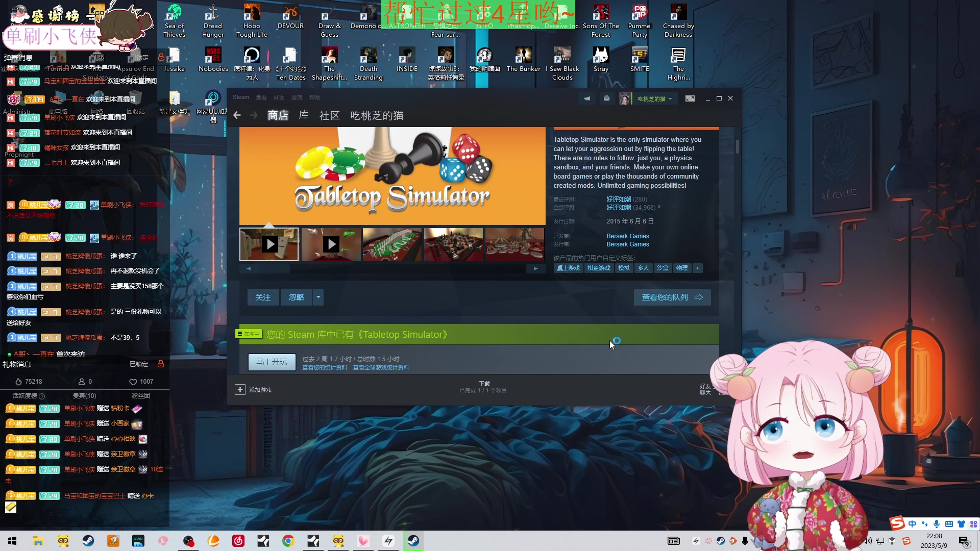The height and width of the screenshot is (551, 980).
Task: Click the plus icon beside 添加游戏
Action: pos(240,390)
